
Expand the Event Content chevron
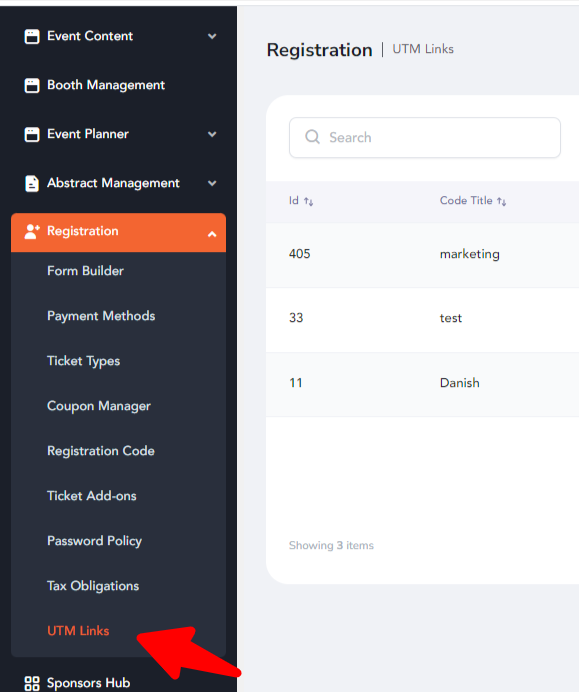[212, 36]
